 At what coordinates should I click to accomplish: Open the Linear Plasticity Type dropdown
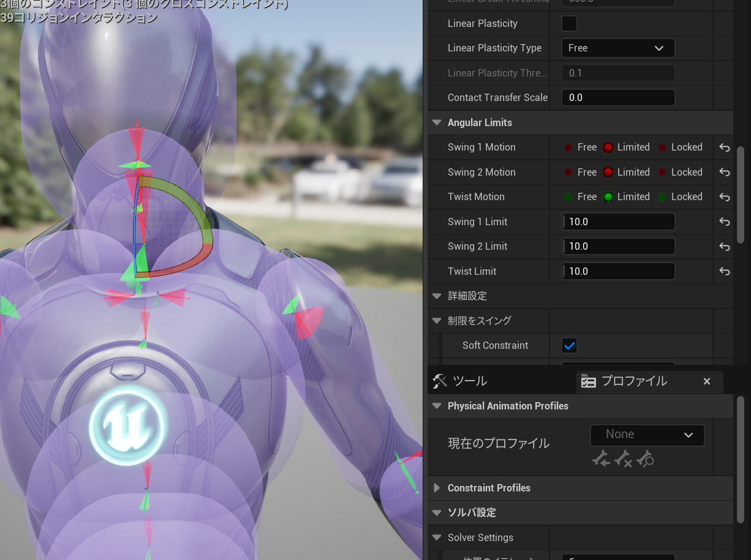tap(618, 48)
